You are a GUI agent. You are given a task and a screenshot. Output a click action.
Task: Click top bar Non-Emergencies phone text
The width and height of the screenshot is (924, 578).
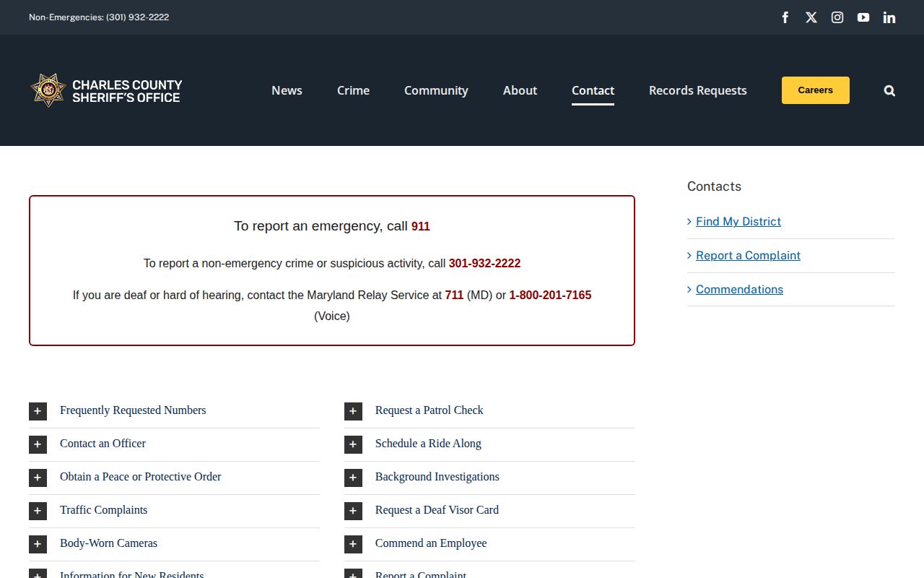pos(99,17)
